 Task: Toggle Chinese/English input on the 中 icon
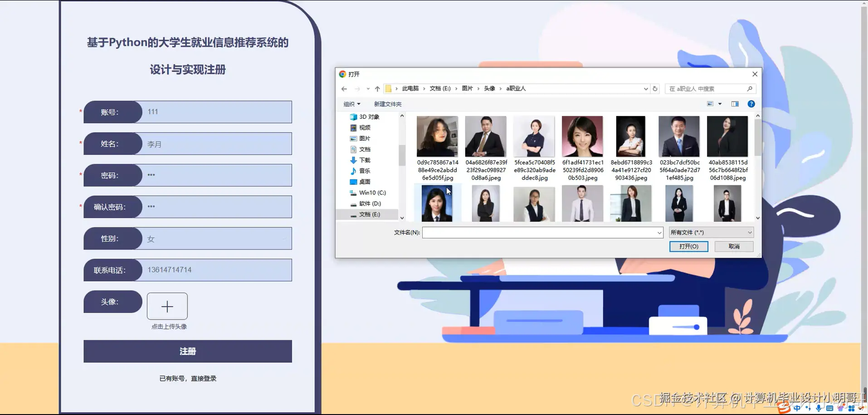(x=797, y=408)
